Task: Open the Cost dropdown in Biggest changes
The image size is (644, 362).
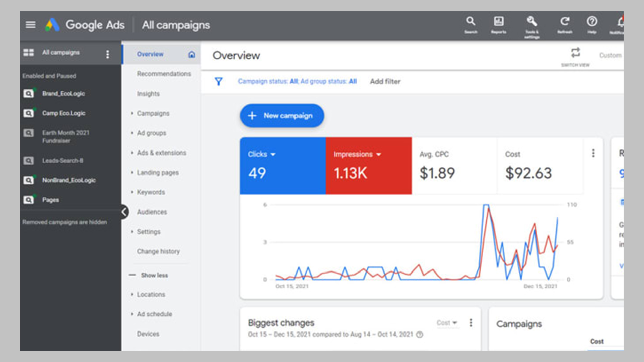Action: pos(447,323)
